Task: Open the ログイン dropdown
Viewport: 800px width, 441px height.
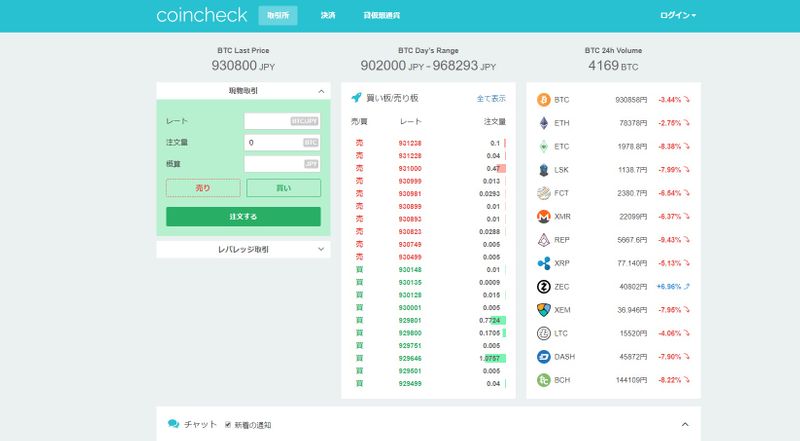Action: tap(678, 15)
